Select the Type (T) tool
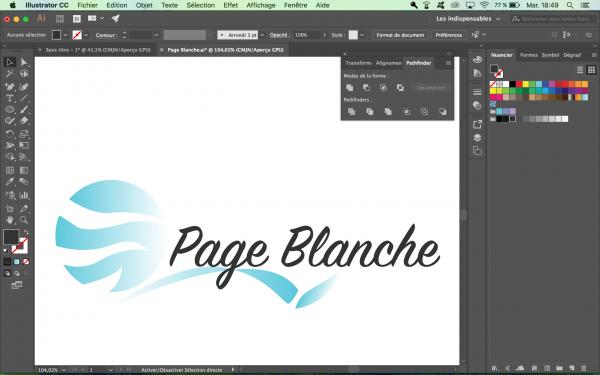 pos(10,98)
